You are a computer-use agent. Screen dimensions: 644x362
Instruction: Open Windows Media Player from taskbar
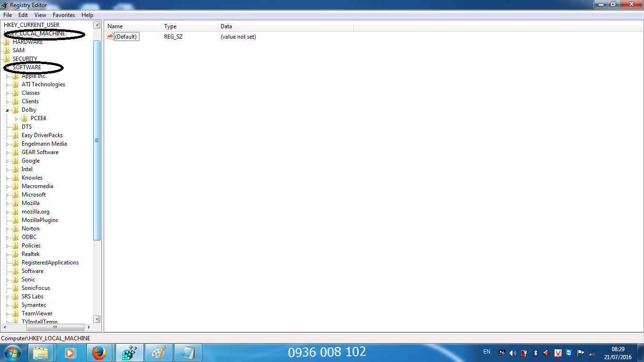pos(70,353)
